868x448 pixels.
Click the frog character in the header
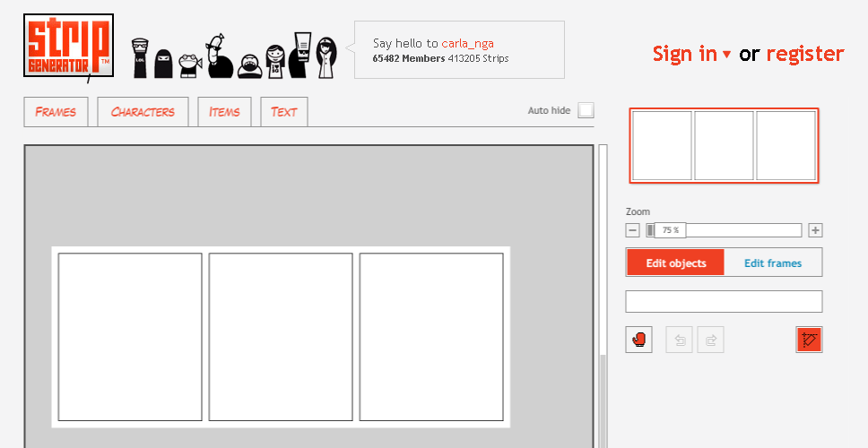click(x=190, y=65)
